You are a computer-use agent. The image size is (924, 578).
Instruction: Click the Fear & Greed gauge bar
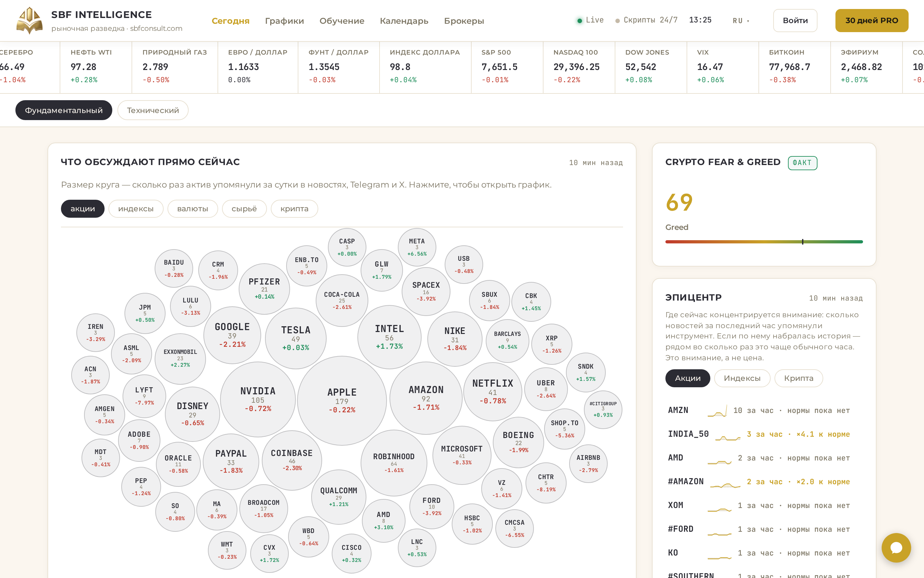point(764,241)
